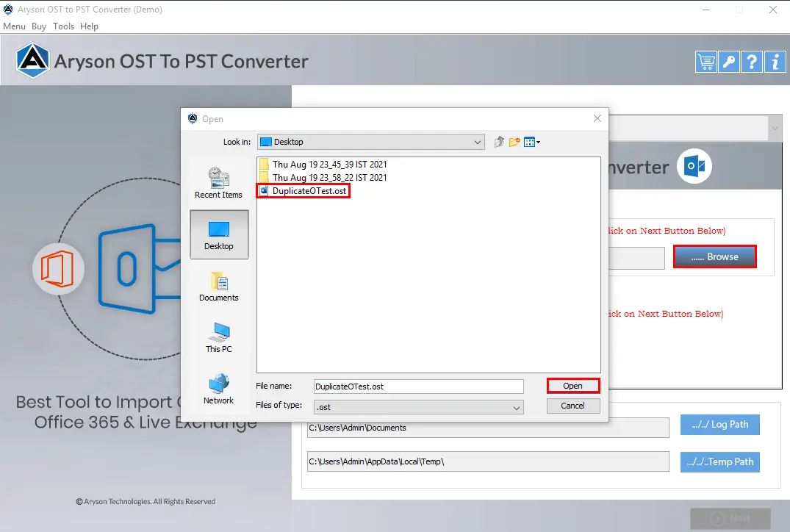The height and width of the screenshot is (532, 790).
Task: Click the Office logo circle graphic
Action: pyautogui.click(x=59, y=268)
